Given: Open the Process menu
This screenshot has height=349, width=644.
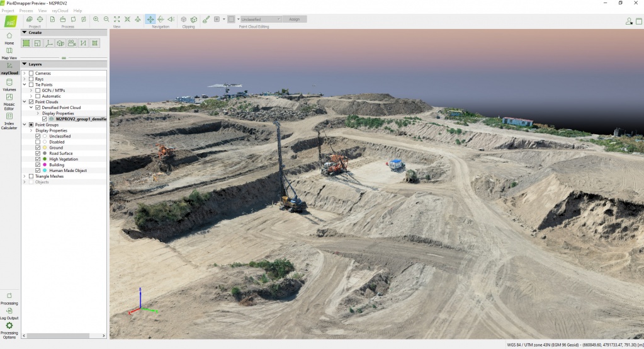Looking at the screenshot, I should click(26, 11).
